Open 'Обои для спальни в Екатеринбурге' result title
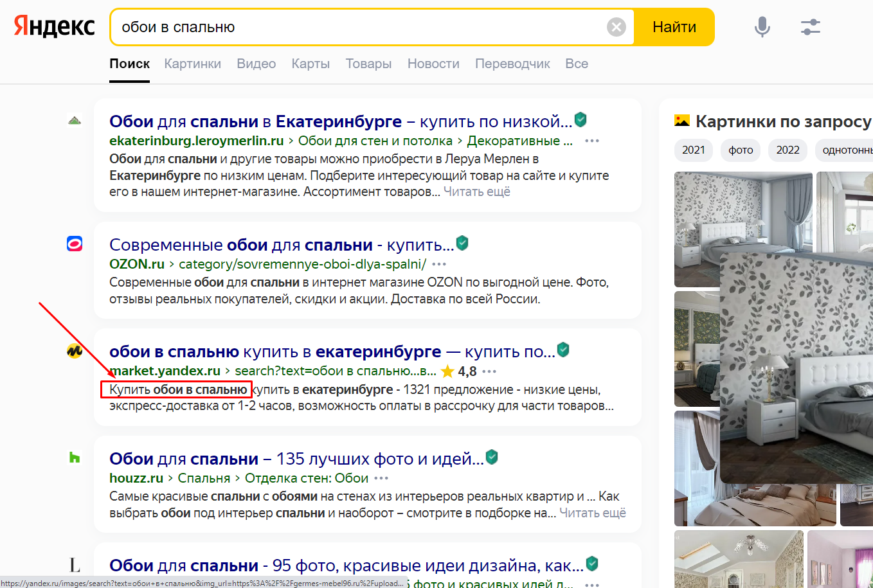873x588 pixels. [x=341, y=121]
